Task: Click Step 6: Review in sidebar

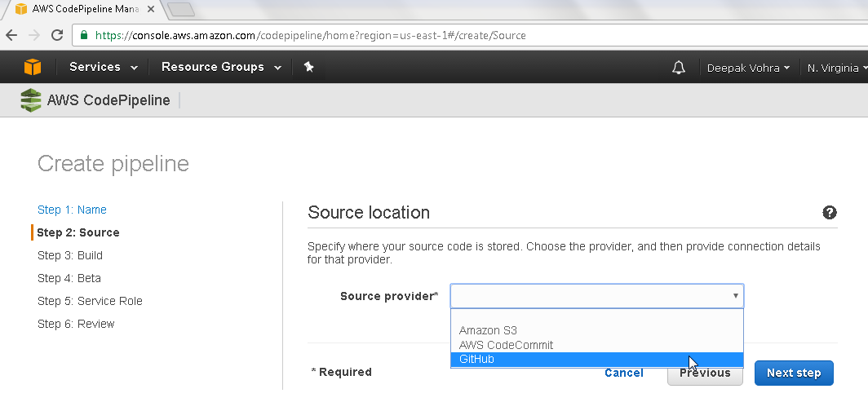Action: 76,325
